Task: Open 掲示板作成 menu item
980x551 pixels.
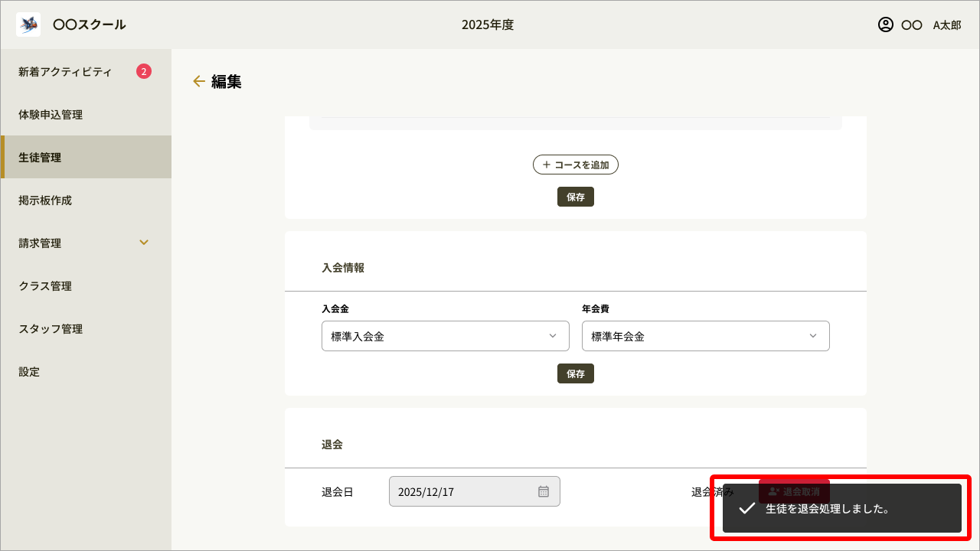Action: (45, 201)
